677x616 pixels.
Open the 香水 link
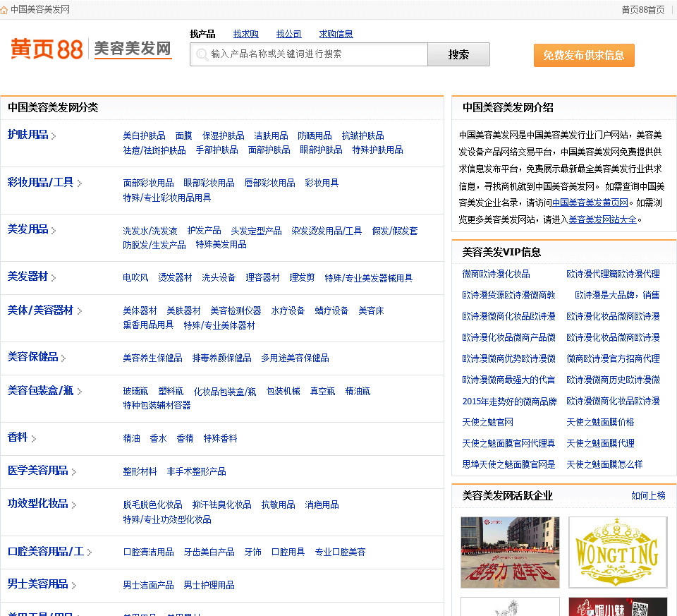click(158, 438)
